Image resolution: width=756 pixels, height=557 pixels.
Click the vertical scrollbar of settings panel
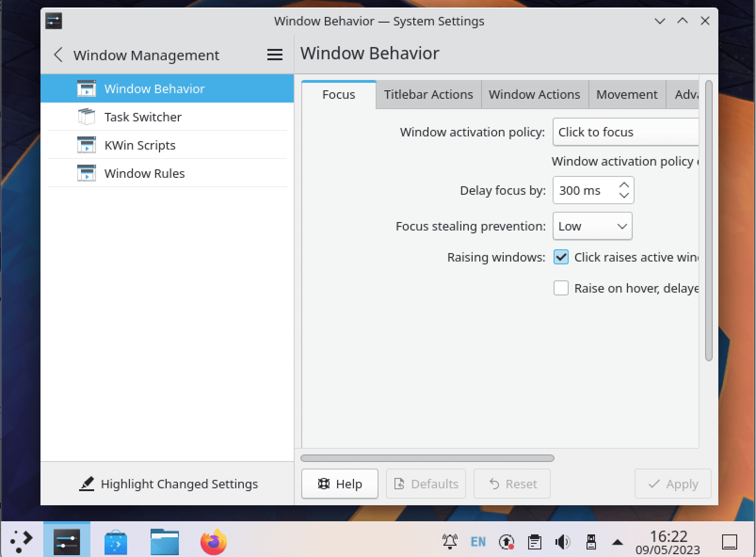coord(709,221)
